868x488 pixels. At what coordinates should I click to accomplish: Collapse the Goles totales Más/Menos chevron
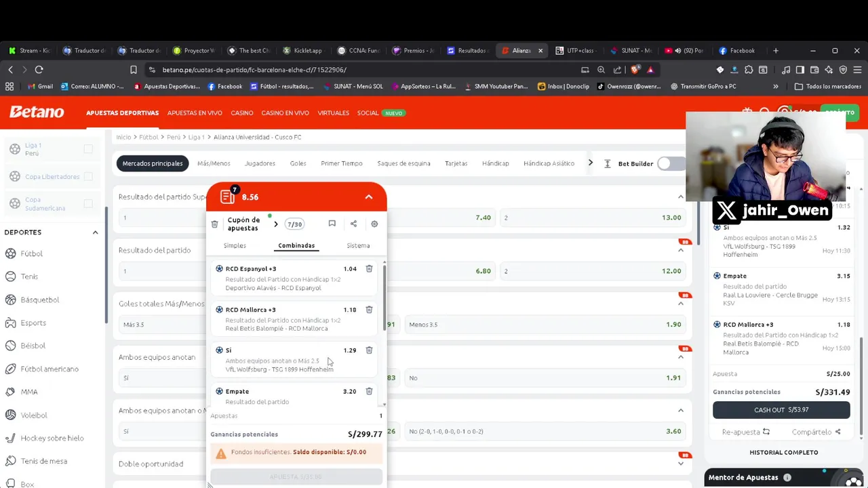pos(681,304)
